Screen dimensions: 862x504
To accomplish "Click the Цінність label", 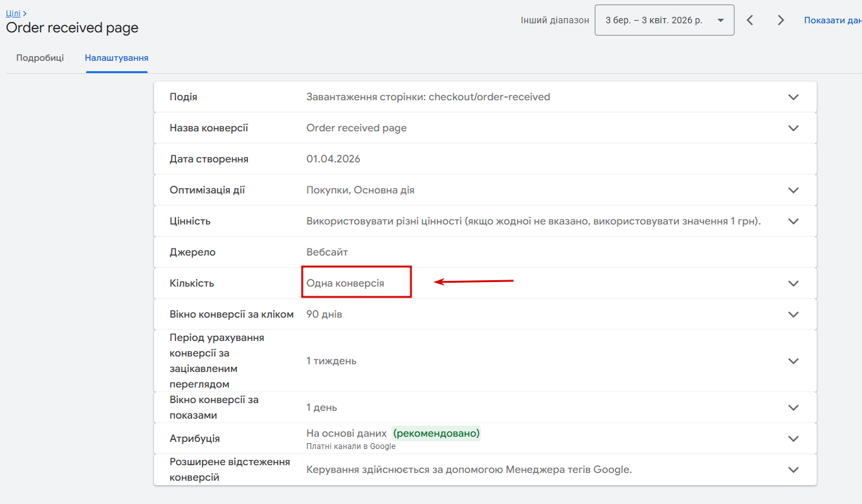I will 190,221.
